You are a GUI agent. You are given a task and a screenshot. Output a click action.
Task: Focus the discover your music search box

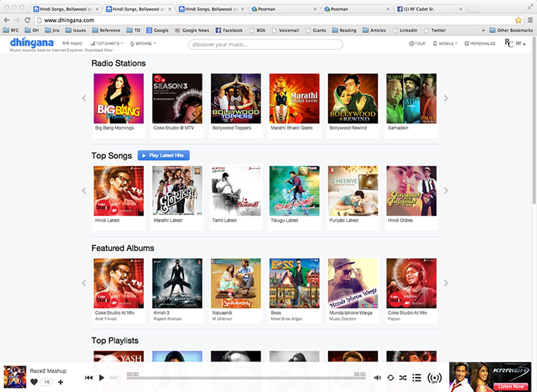pyautogui.click(x=265, y=45)
